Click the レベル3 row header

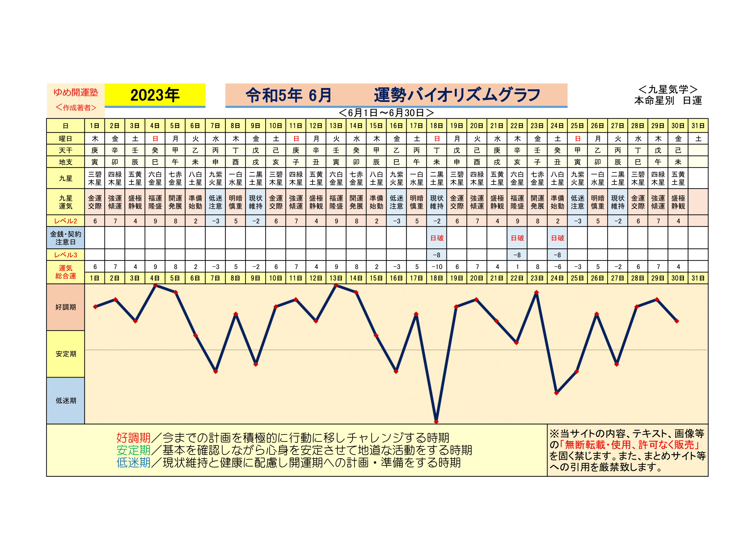(66, 255)
